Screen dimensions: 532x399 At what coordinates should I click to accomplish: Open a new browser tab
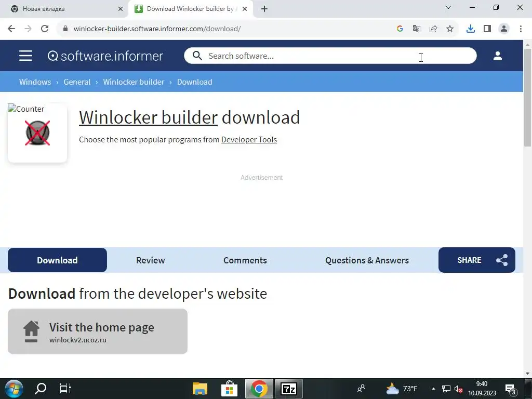264,9
